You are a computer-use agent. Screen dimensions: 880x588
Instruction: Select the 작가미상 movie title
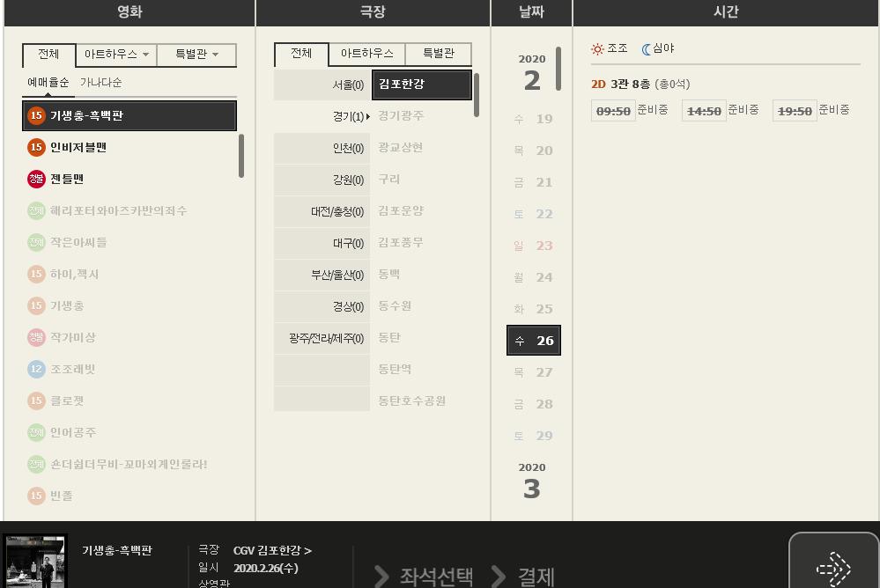pos(73,337)
